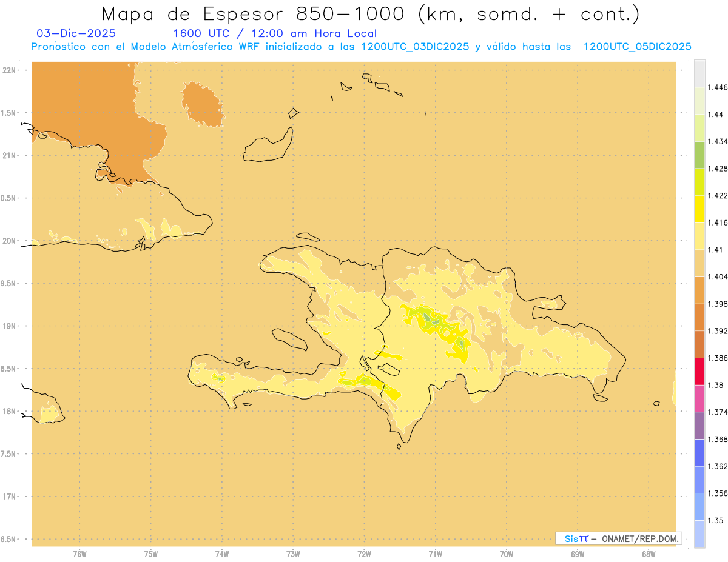Click the '75W' longitude label
The image size is (728, 562).
click(x=151, y=554)
